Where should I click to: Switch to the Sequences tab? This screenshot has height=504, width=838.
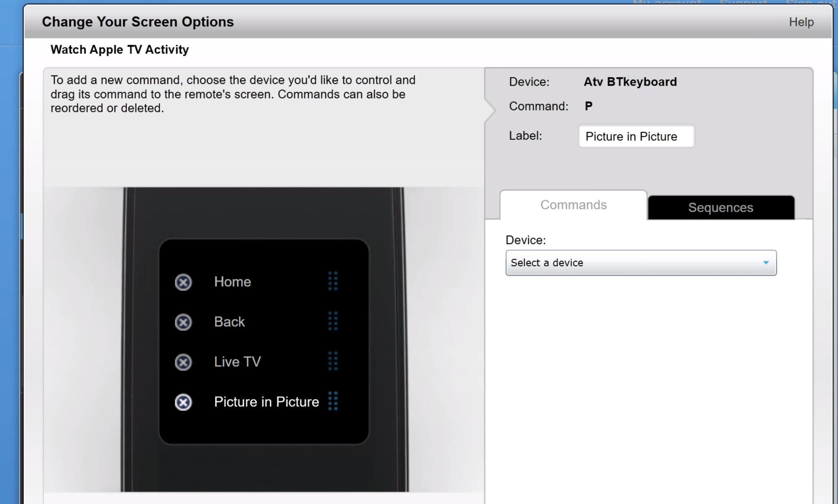pos(720,208)
